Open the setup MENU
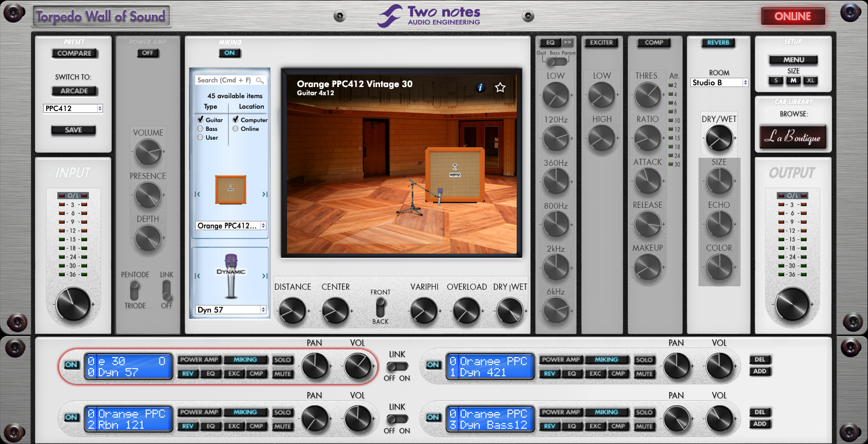 (x=793, y=60)
